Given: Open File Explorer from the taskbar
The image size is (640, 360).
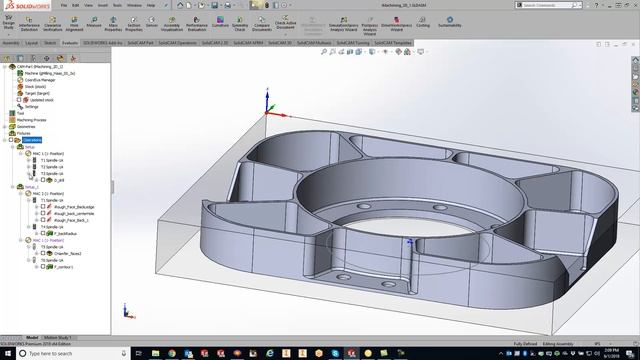Looking at the screenshot, I should pyautogui.click(x=156, y=353).
